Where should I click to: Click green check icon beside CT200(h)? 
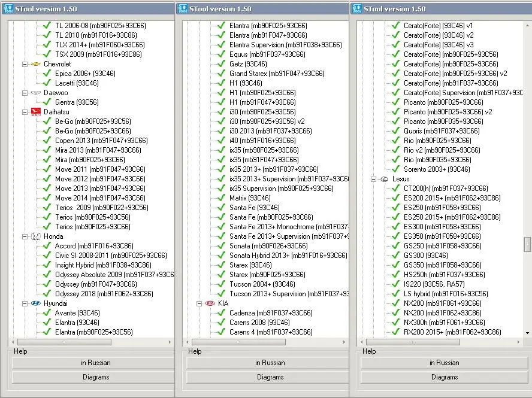click(395, 189)
